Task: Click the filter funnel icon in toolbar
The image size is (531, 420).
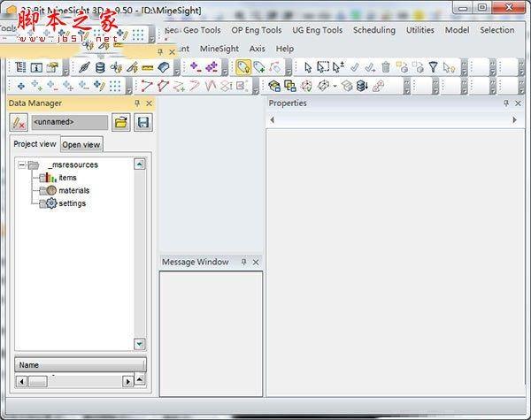Action: [x=433, y=67]
